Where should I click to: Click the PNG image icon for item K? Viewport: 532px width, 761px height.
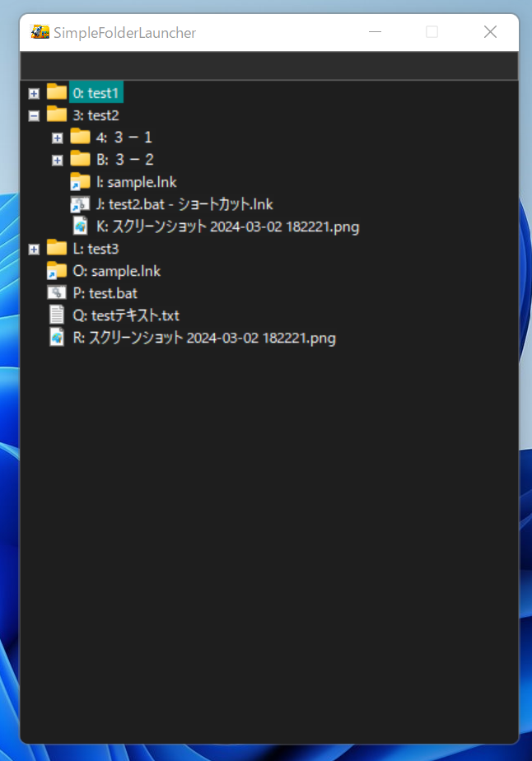[x=80, y=226]
